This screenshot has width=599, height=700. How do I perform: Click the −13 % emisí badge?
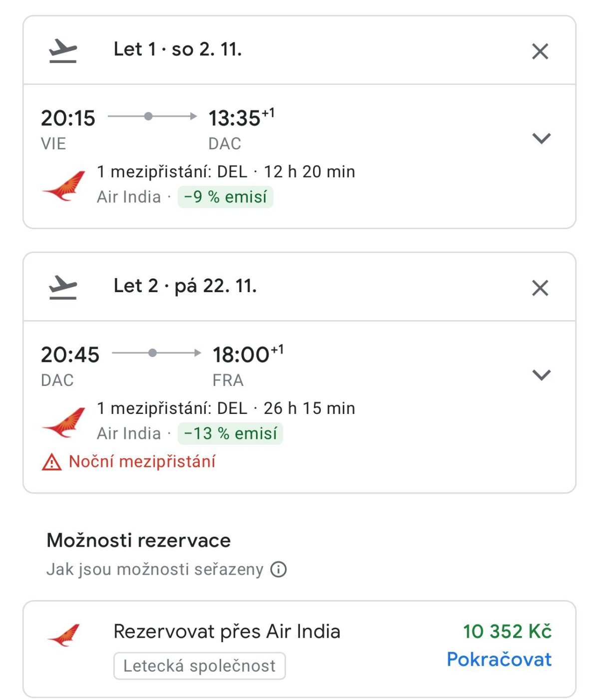coord(230,433)
